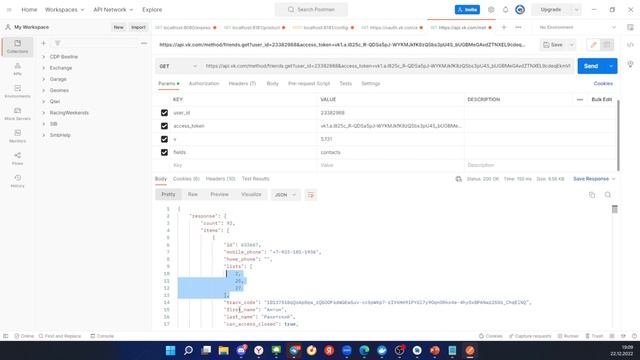The image size is (640, 360).
Task: Open the notifications bell
Action: tap(505, 9)
